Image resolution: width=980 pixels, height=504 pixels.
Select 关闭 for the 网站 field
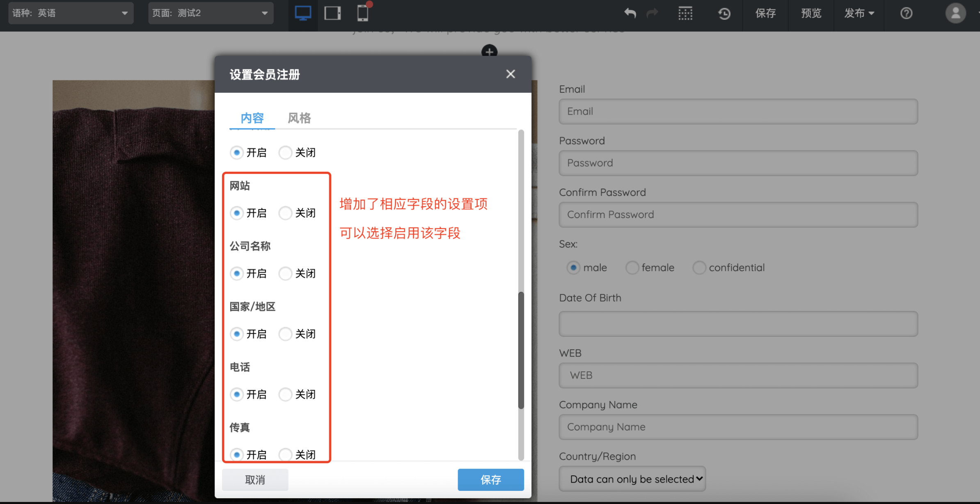(285, 213)
